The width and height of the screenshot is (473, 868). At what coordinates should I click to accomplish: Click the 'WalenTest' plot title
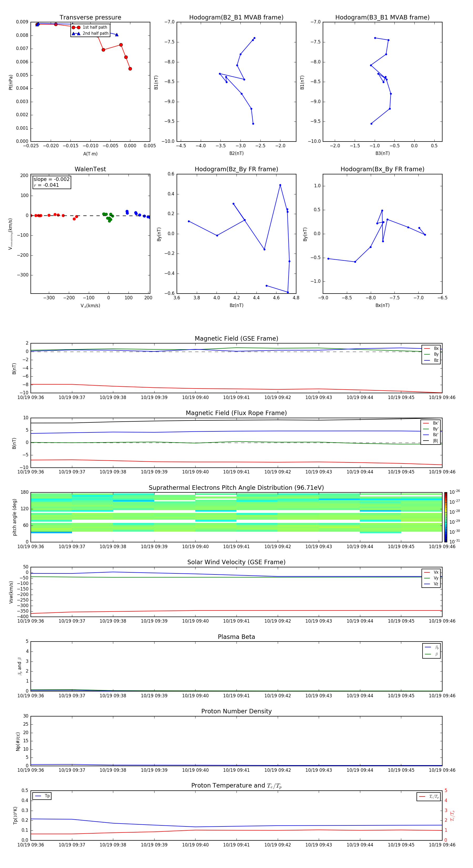(x=90, y=169)
